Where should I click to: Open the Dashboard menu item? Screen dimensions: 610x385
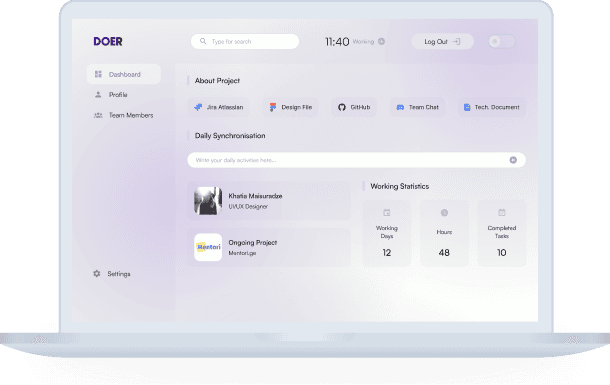point(124,74)
